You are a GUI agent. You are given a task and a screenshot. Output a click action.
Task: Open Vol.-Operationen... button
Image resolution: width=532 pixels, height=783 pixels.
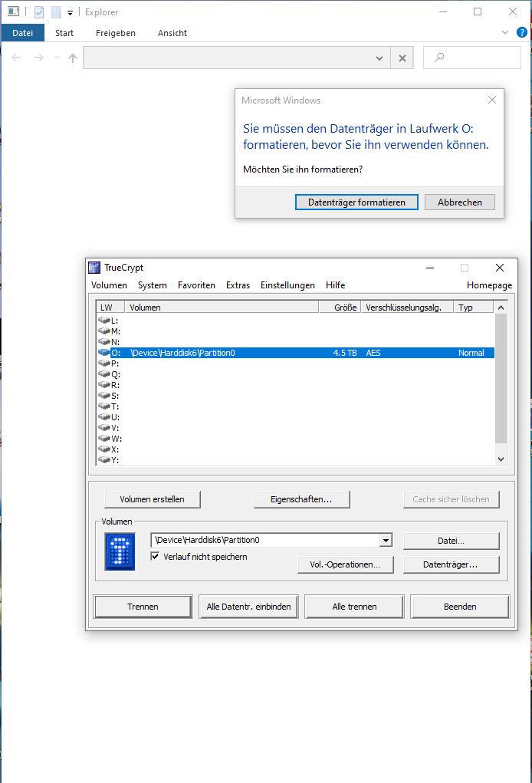[x=346, y=564]
